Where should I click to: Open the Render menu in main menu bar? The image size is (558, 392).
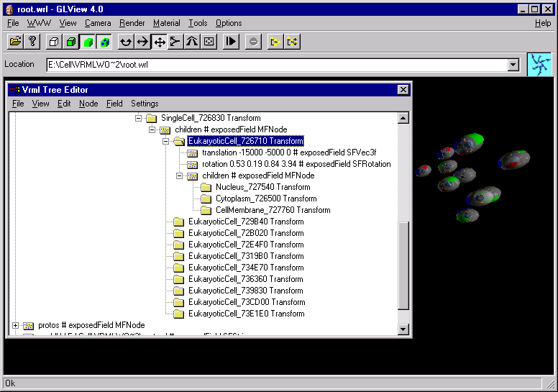click(x=132, y=23)
